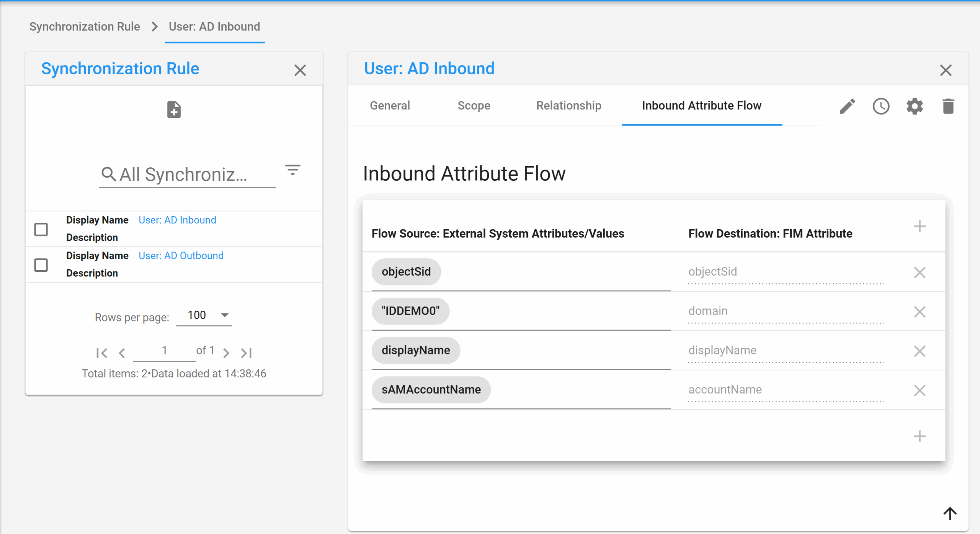Click the pencil edit icon
This screenshot has height=534, width=980.
coord(848,106)
